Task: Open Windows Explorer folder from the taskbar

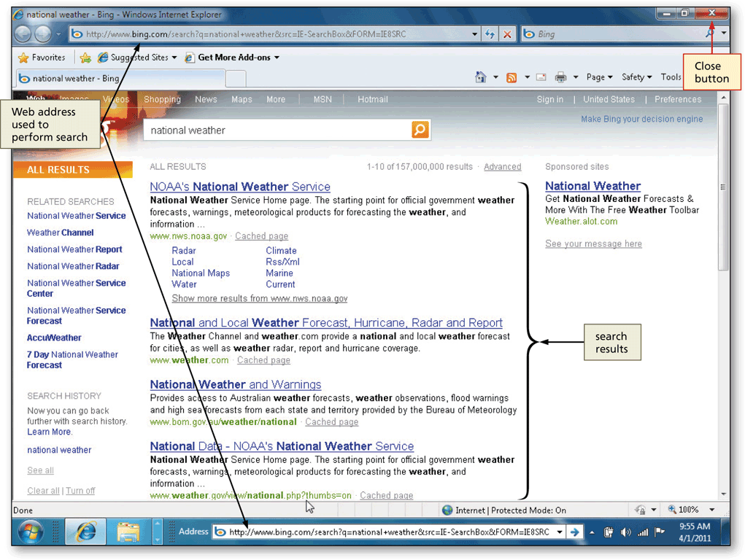Action: tap(128, 532)
